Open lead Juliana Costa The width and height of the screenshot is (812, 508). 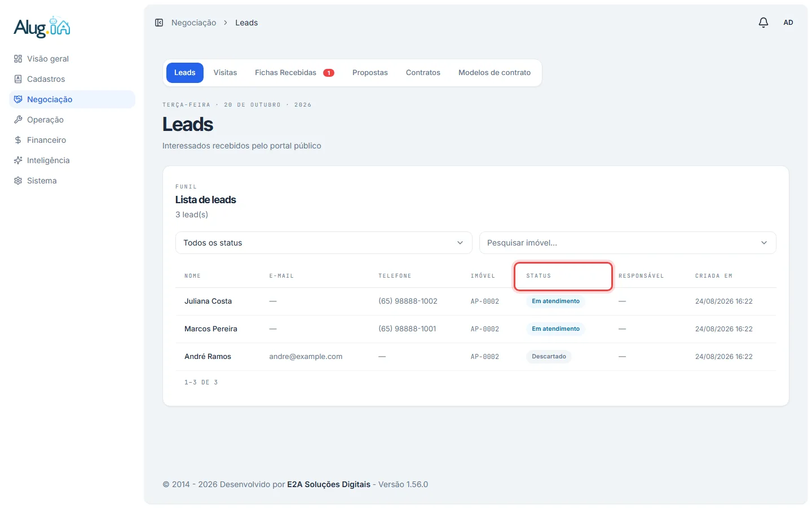click(208, 301)
